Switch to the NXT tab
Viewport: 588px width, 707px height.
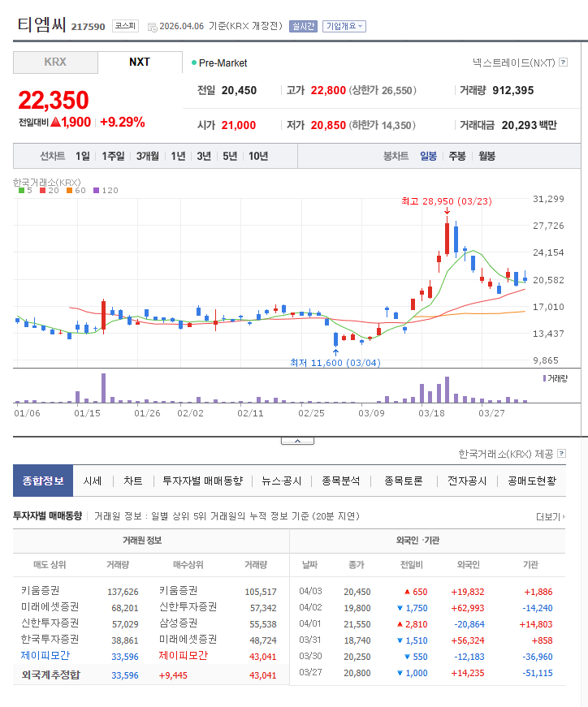click(140, 63)
